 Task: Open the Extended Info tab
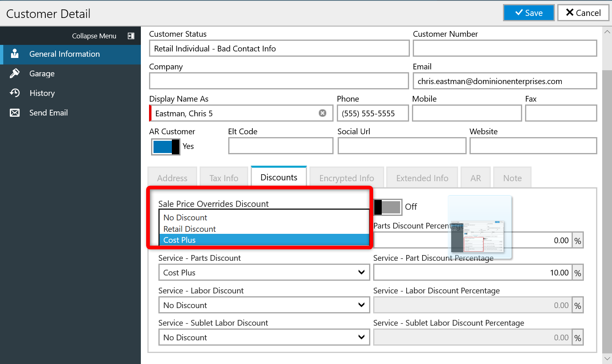[x=422, y=178]
